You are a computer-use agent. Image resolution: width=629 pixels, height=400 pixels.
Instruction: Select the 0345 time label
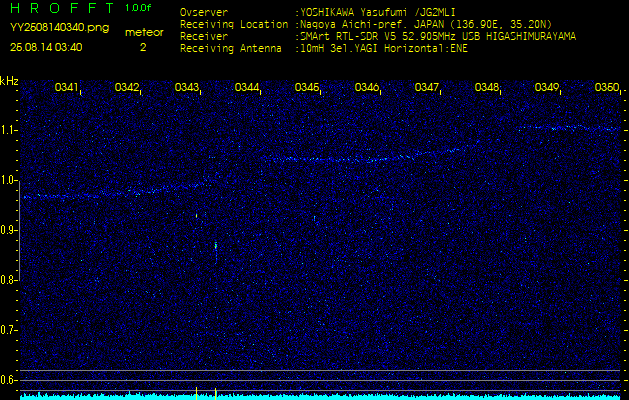tap(306, 87)
